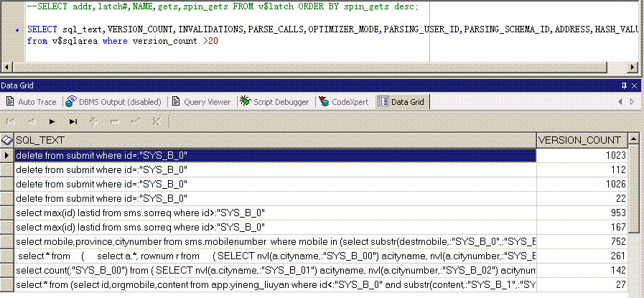Viewport: 644px width, 298px height.
Task: Click the SQL_TEXT column header
Action: point(273,139)
